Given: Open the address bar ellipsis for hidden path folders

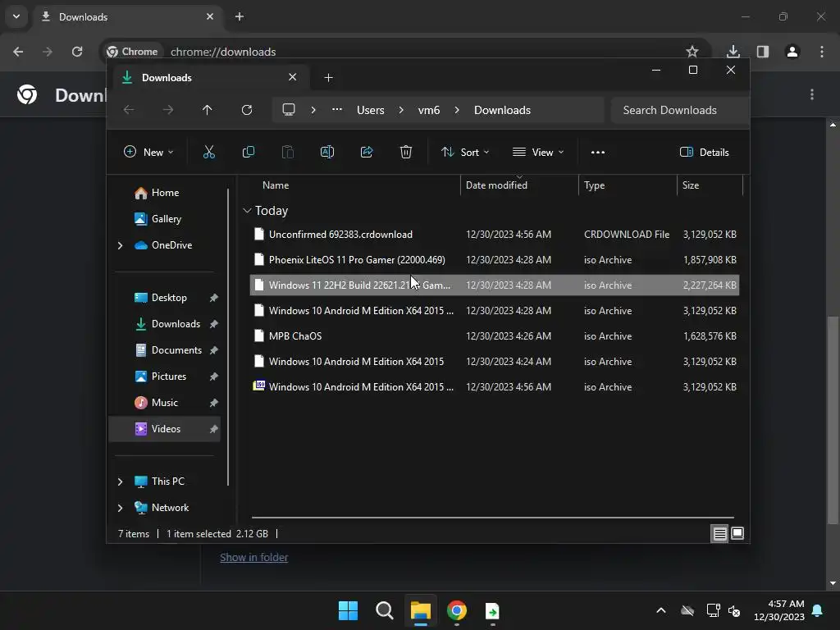Looking at the screenshot, I should (337, 109).
